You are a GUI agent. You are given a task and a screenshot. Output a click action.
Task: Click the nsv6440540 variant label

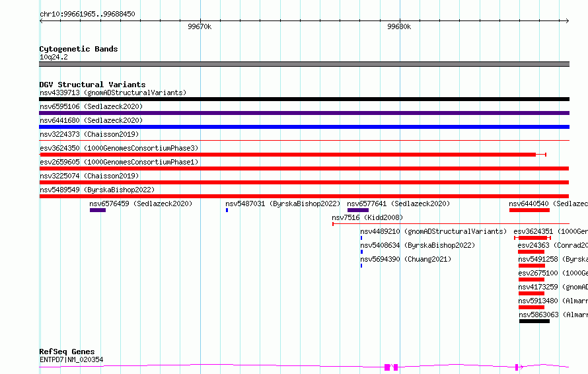coord(548,204)
